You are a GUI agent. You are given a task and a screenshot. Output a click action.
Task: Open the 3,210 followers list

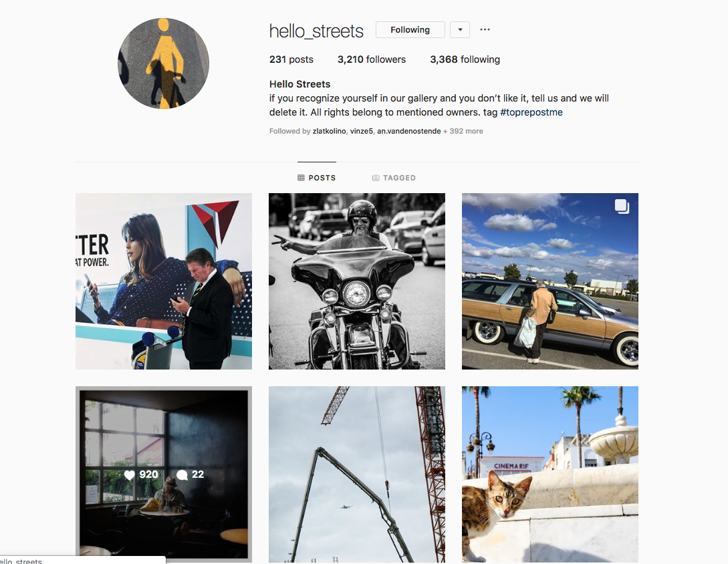(x=372, y=59)
